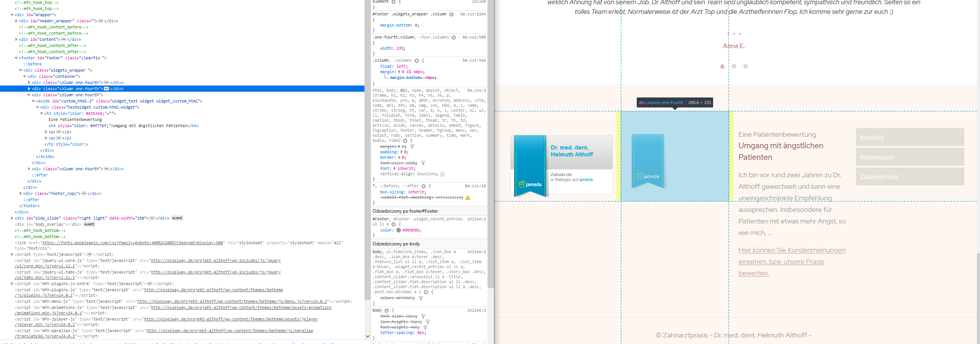The height and width of the screenshot is (344, 980).
Task: Click highlighter icon beside '.column, .columns' selector
Action: [x=417, y=60]
